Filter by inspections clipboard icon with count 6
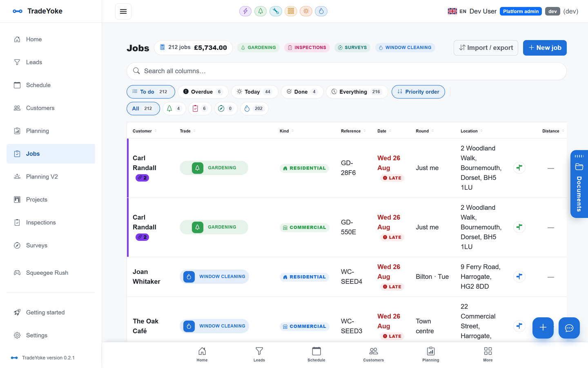 (x=200, y=108)
